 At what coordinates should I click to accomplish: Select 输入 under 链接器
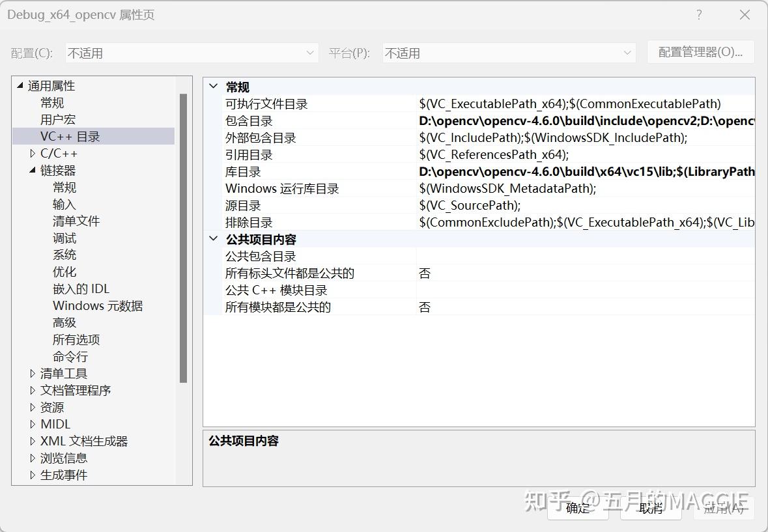64,204
